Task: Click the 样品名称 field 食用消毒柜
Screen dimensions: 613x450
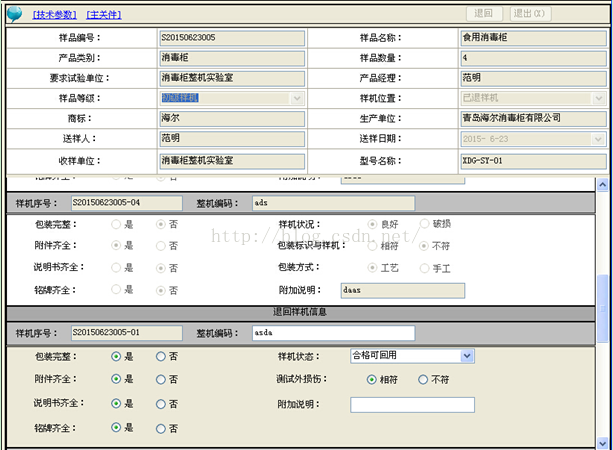Action: click(534, 38)
